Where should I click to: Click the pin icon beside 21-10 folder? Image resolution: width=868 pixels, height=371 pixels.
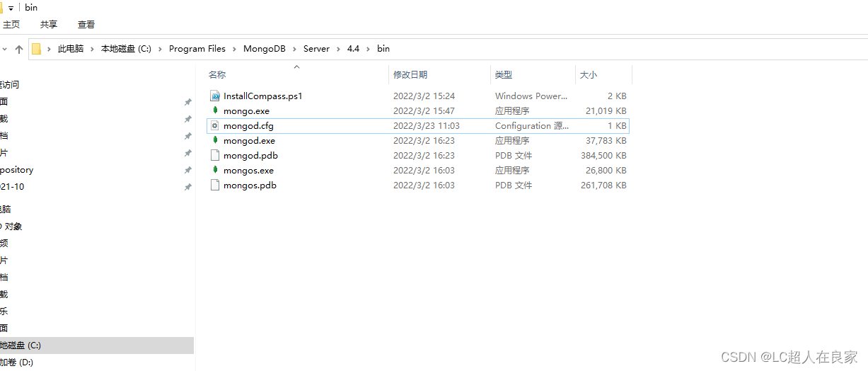(187, 187)
